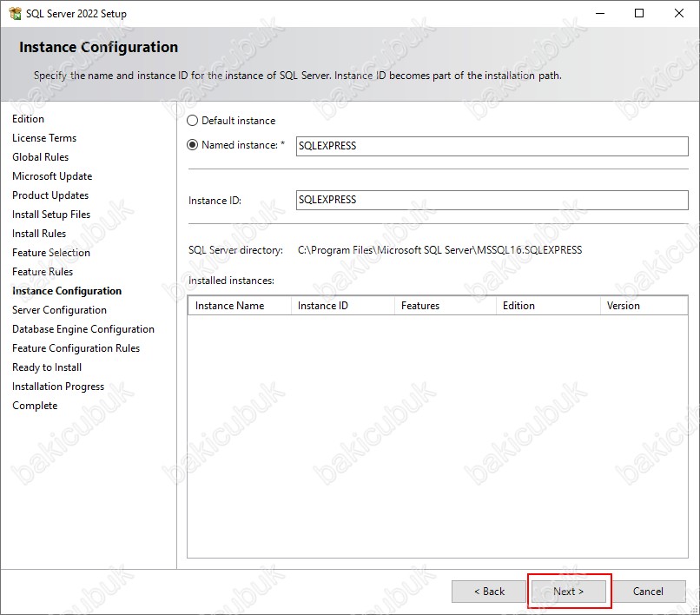Select Feature Selection step in sidebar

tap(51, 253)
